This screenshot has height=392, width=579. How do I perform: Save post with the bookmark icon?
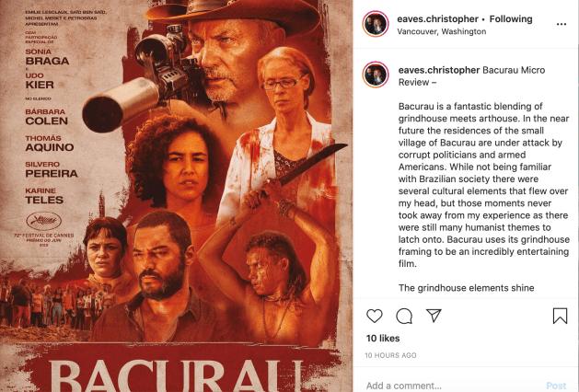tap(560, 316)
